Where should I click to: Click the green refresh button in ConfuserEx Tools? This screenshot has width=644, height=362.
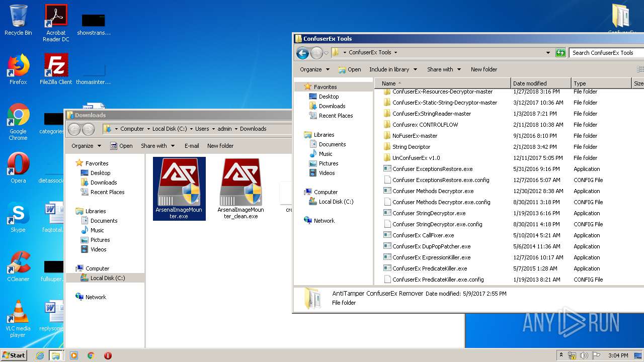[x=560, y=52]
